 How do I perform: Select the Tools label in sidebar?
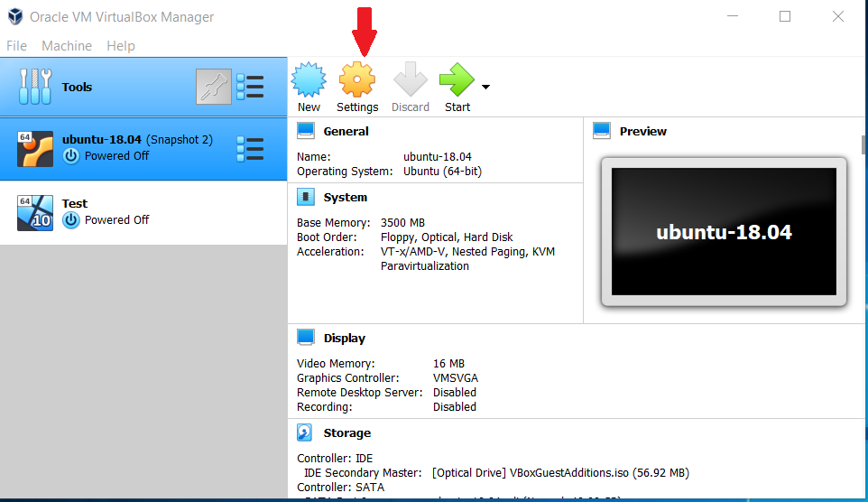click(77, 87)
